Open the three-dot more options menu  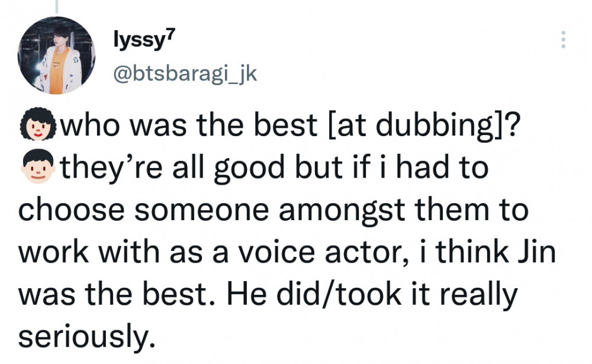pos(564,39)
